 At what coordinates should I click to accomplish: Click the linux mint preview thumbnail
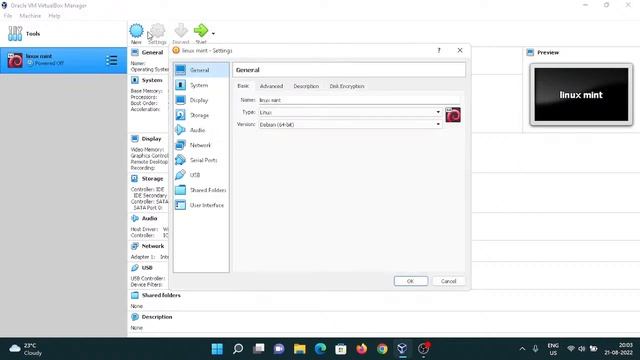[581, 95]
